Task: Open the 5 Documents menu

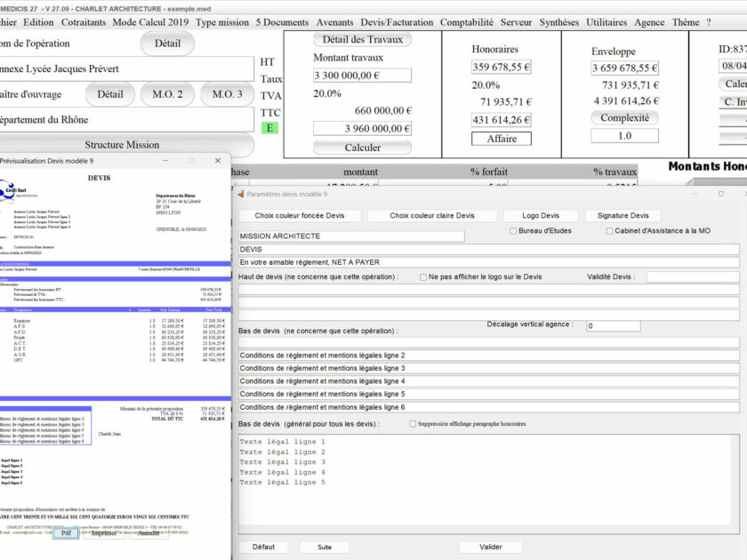Action: (282, 22)
